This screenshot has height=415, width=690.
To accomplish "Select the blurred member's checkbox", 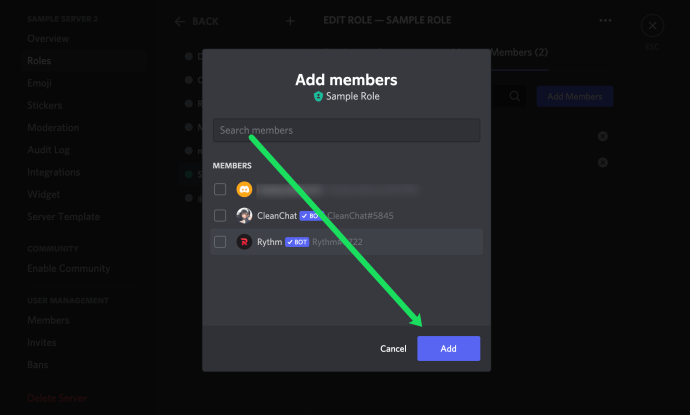I will point(220,188).
